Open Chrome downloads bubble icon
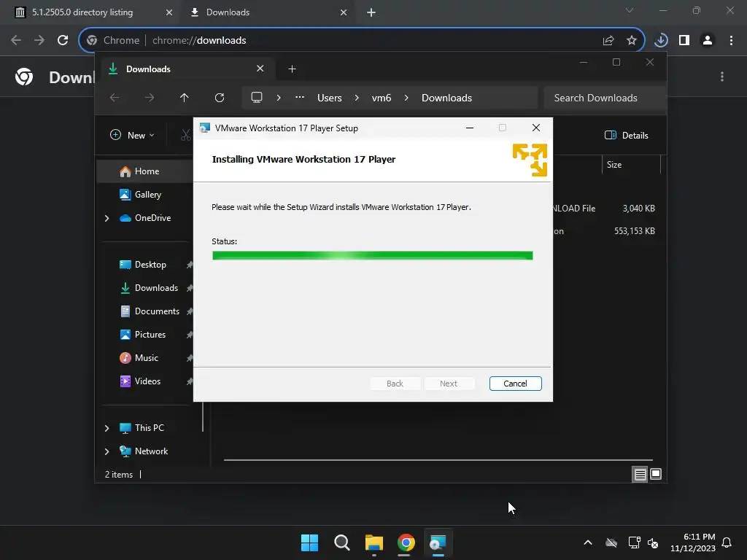Viewport: 747px width, 560px height. tap(661, 41)
